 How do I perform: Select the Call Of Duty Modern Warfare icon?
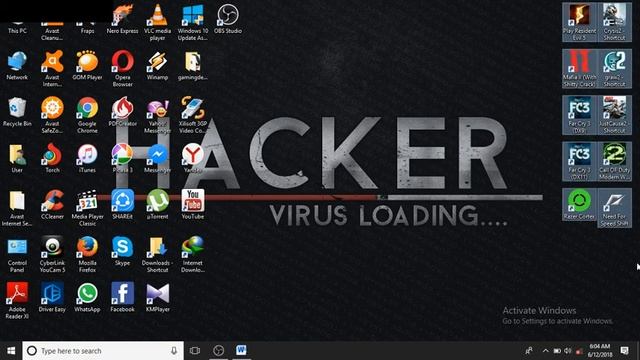click(614, 162)
